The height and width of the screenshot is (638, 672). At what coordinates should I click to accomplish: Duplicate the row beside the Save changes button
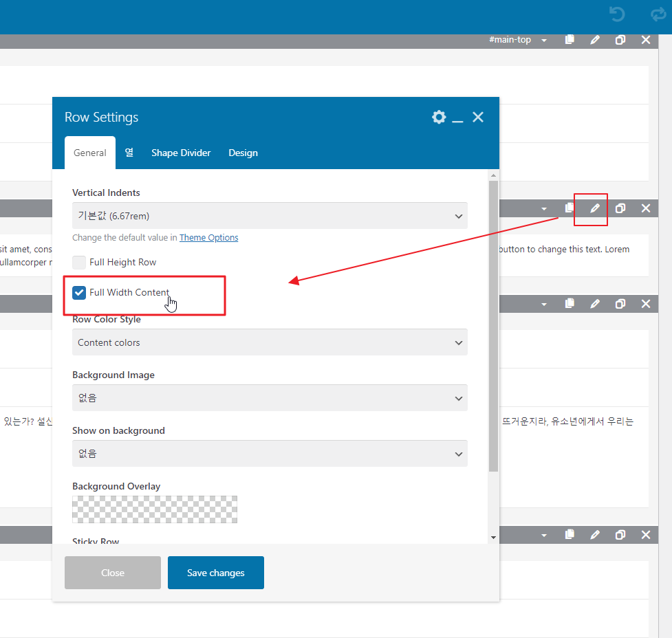click(620, 535)
